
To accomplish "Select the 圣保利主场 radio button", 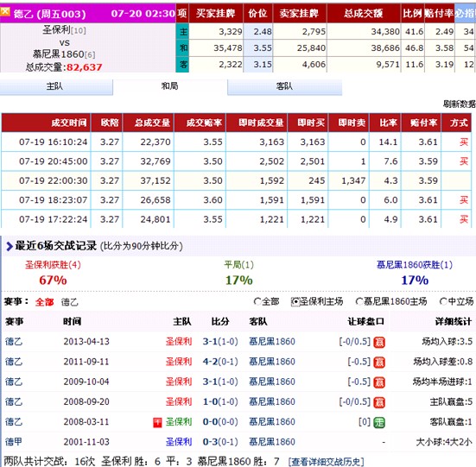I will click(x=295, y=302).
